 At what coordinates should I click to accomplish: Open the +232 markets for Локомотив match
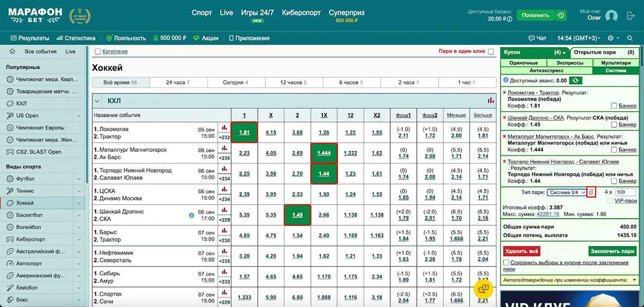tap(224, 138)
